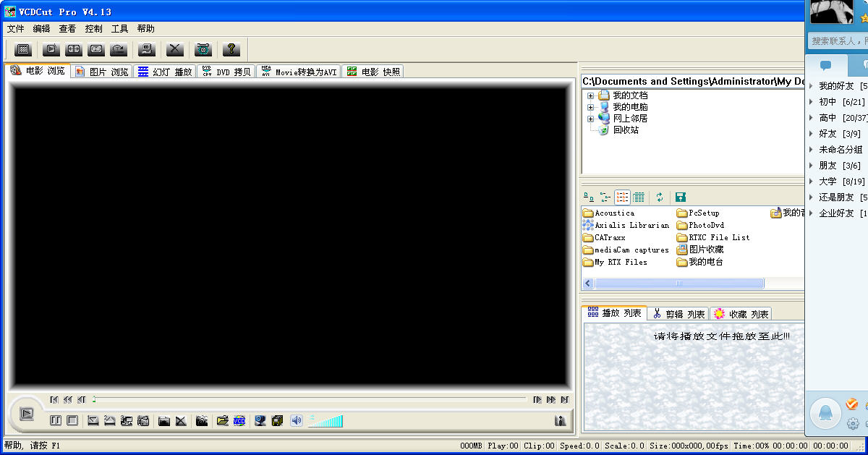Expand the 网上邻居 tree node

click(x=590, y=119)
